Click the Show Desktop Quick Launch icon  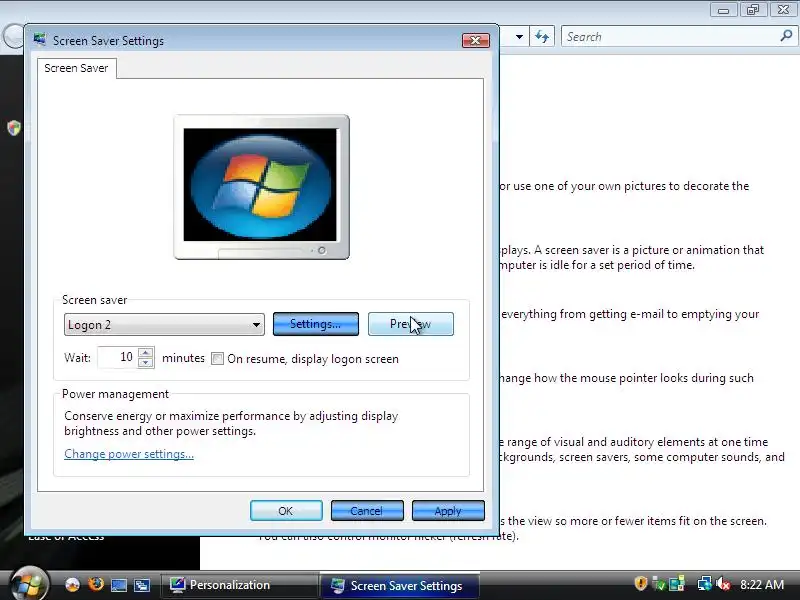pyautogui.click(x=118, y=585)
